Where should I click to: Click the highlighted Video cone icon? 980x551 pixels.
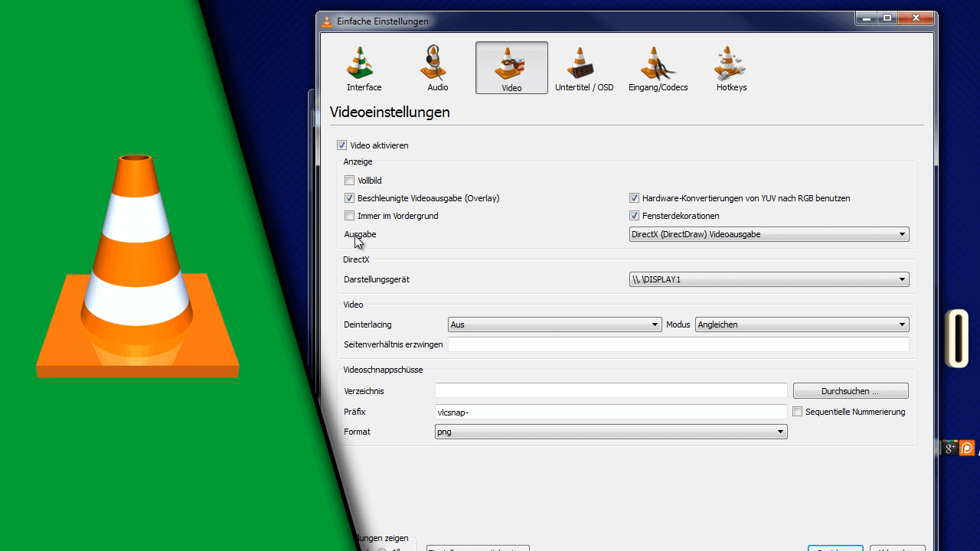511,67
